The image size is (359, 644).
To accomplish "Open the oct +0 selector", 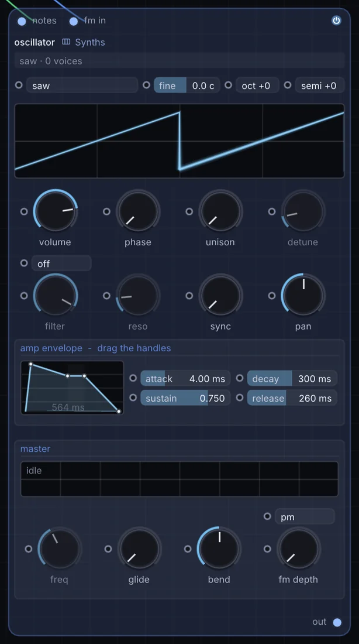I will point(257,85).
